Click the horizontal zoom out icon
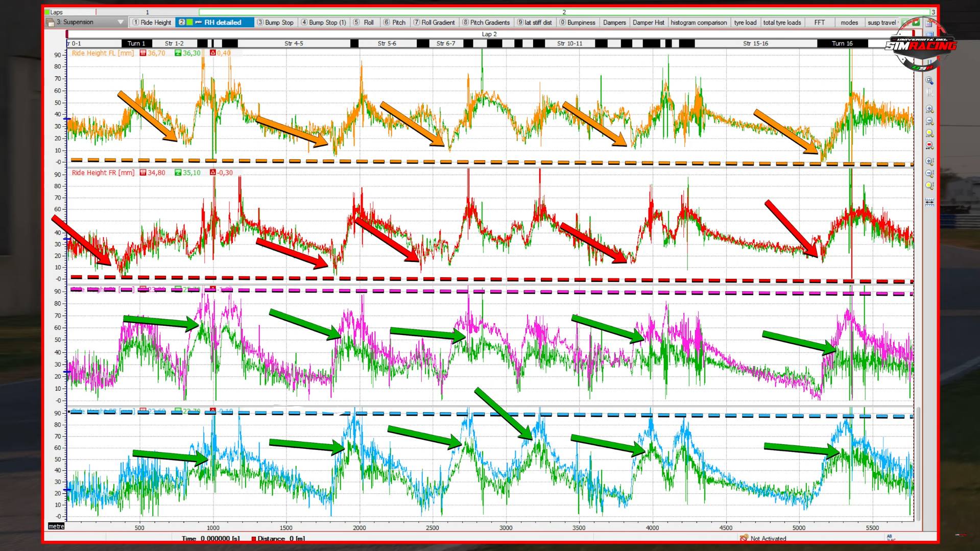This screenshot has height=551, width=980. [929, 122]
